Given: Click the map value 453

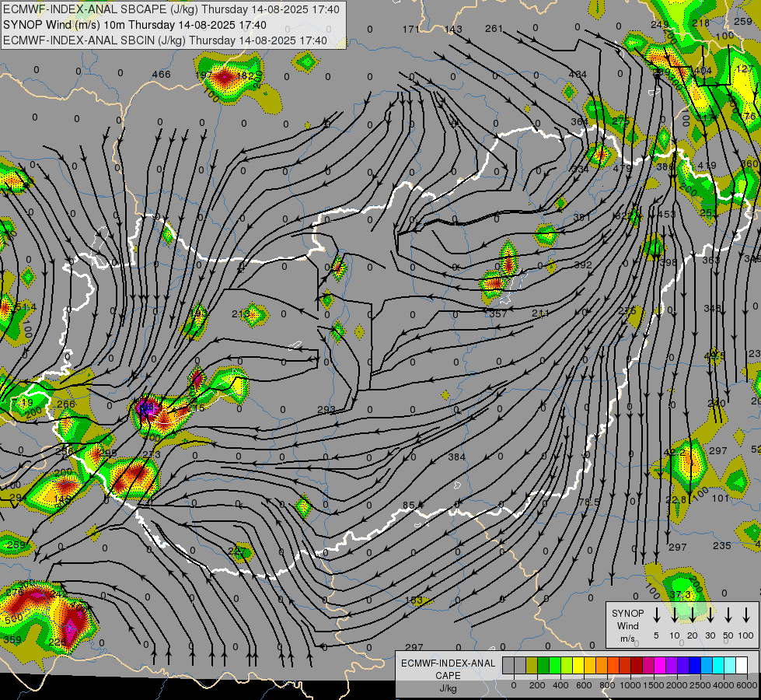Looking at the screenshot, I should [666, 214].
